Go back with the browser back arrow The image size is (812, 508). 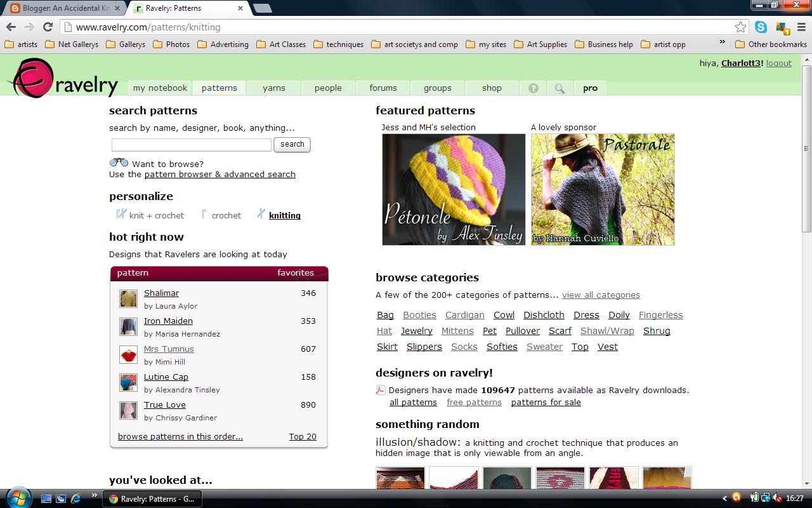[x=11, y=27]
